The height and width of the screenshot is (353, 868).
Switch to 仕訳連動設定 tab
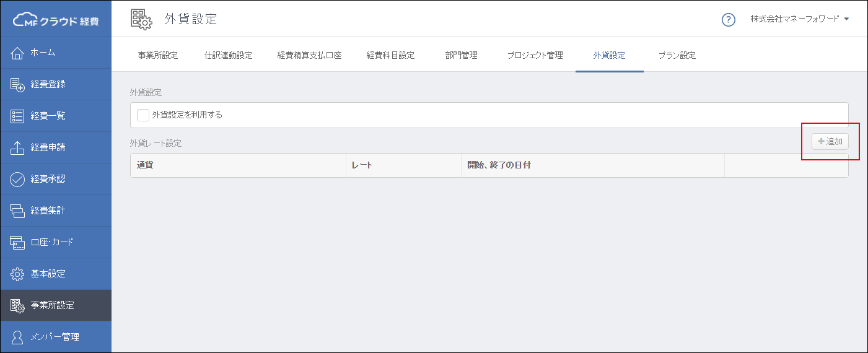(x=228, y=55)
